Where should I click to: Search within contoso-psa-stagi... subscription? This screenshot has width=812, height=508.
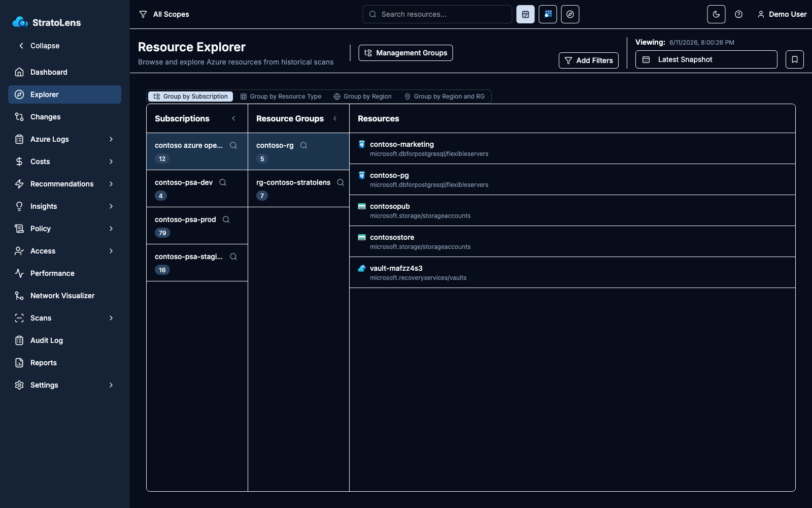[x=233, y=257]
